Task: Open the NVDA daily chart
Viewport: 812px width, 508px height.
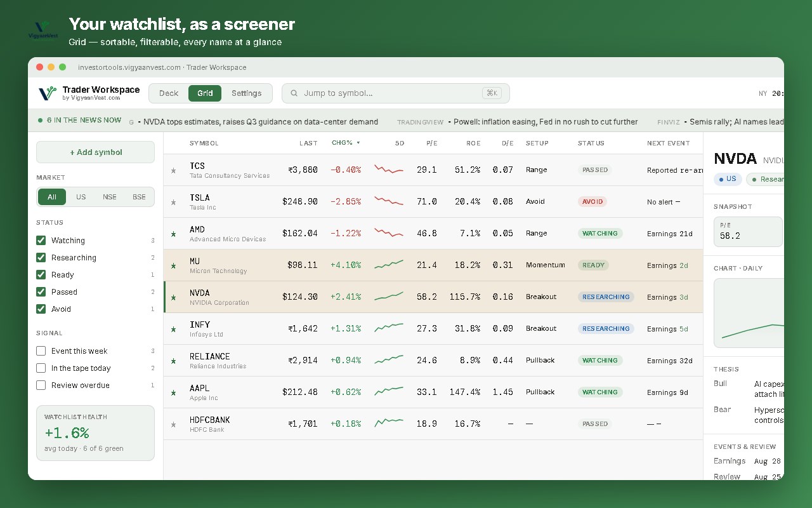Action: pos(749,313)
